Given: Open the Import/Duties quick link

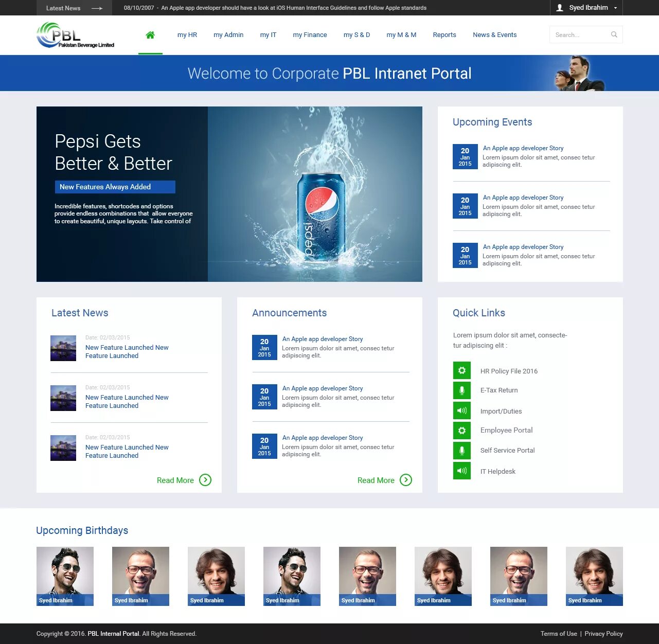Looking at the screenshot, I should tap(501, 411).
